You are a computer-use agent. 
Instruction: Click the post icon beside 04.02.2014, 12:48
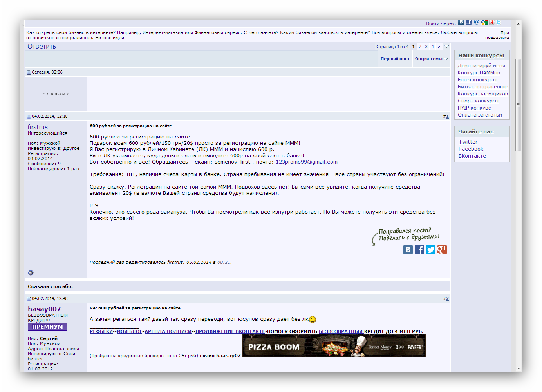coord(29,299)
